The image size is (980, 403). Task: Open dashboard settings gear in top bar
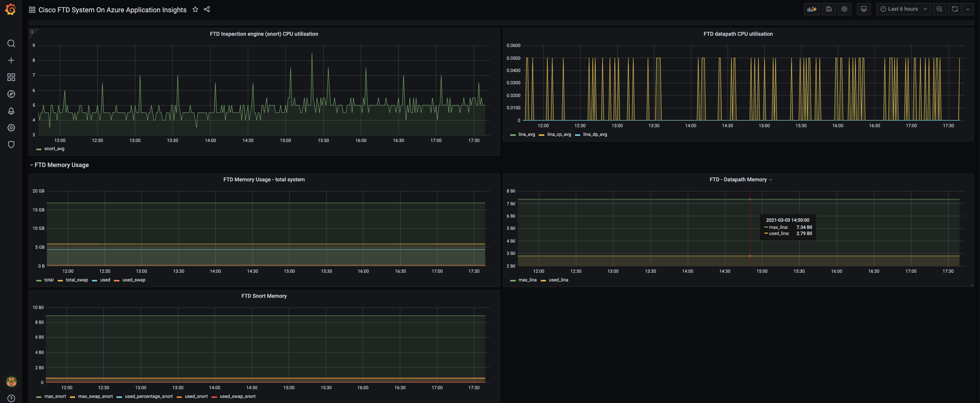tap(844, 9)
